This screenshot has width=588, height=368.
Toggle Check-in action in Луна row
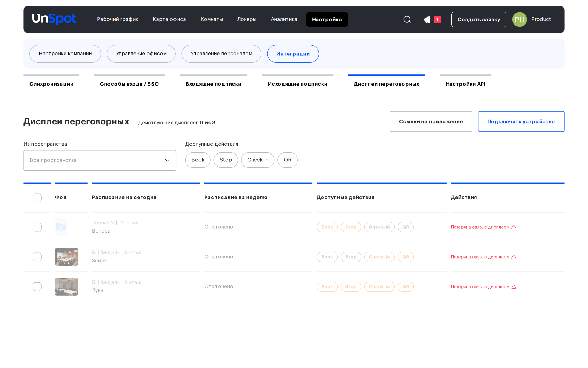[x=379, y=287]
